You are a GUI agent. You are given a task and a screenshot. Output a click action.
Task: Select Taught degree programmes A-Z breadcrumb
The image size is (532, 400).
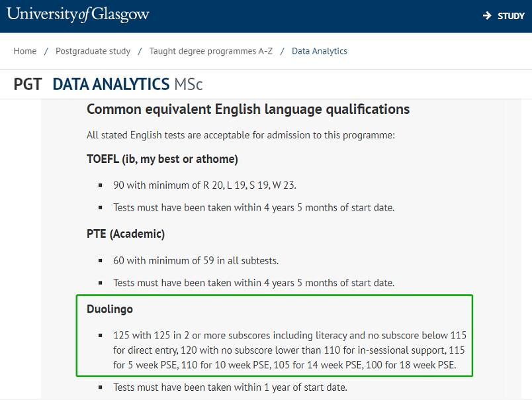[x=212, y=50]
